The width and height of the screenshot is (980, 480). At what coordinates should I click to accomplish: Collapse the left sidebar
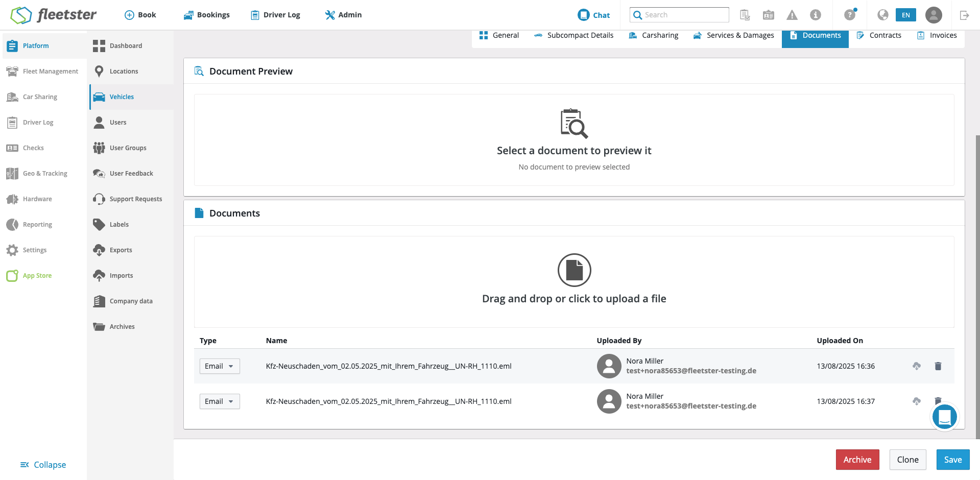(x=43, y=465)
